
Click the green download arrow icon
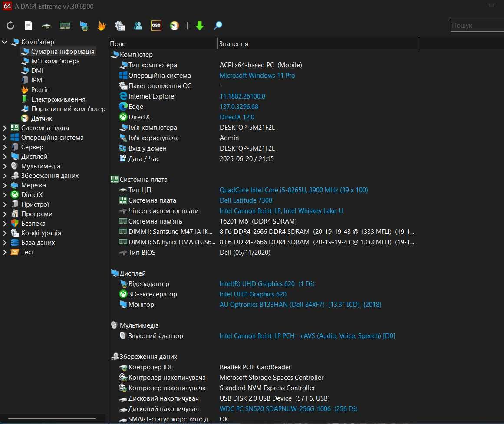point(200,26)
